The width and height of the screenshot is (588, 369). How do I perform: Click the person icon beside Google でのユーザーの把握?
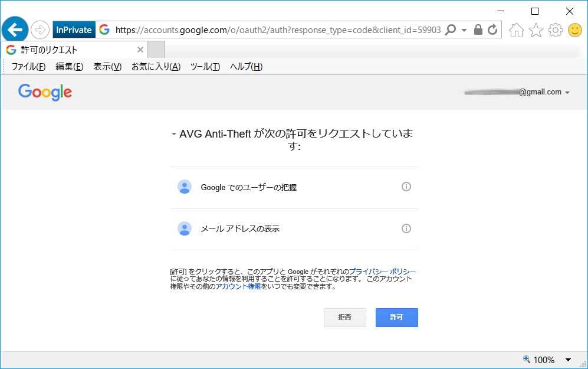point(185,187)
